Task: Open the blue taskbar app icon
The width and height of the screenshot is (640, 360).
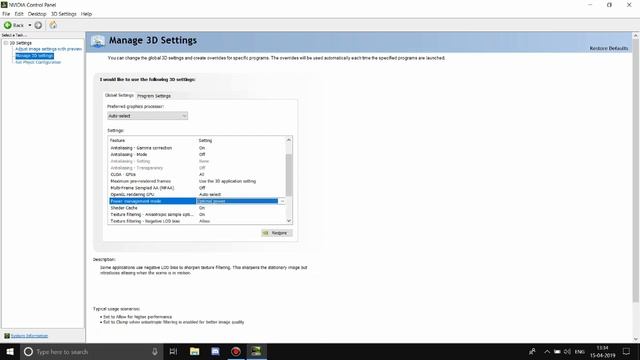Action: [x=215, y=351]
